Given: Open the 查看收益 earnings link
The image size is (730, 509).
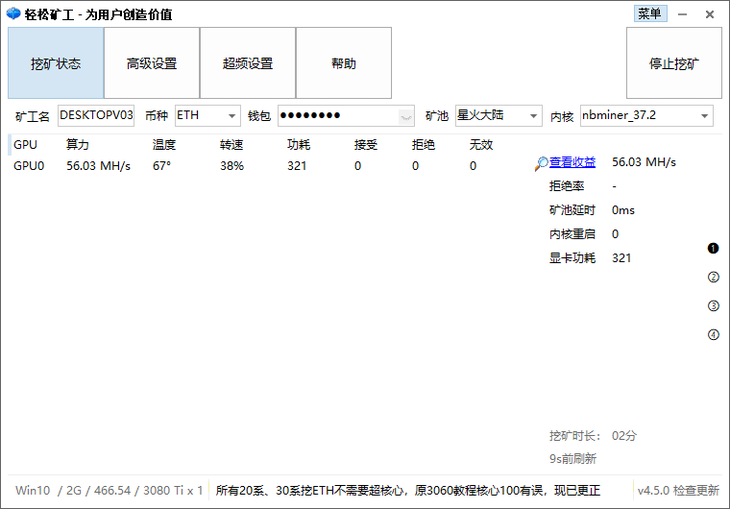Looking at the screenshot, I should 572,162.
